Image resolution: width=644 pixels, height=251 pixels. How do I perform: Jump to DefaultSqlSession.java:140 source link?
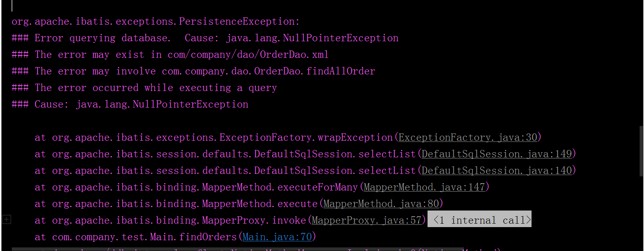(x=496, y=171)
